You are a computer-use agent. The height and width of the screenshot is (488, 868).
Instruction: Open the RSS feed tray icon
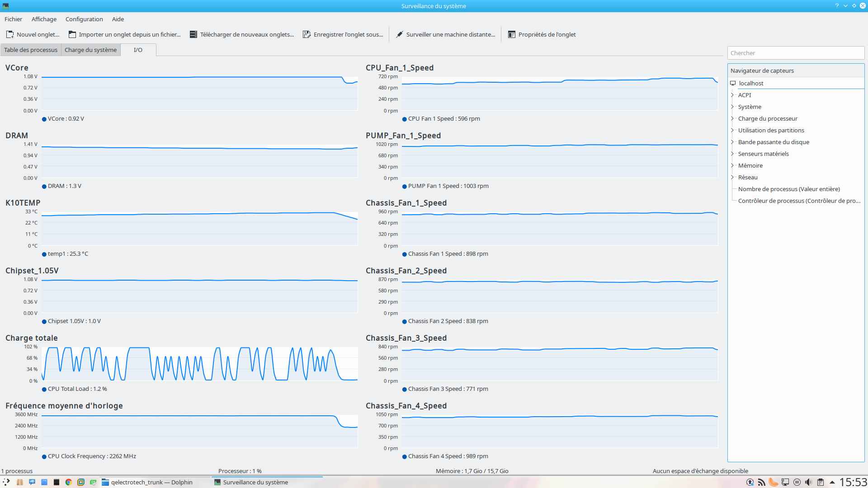(762, 482)
